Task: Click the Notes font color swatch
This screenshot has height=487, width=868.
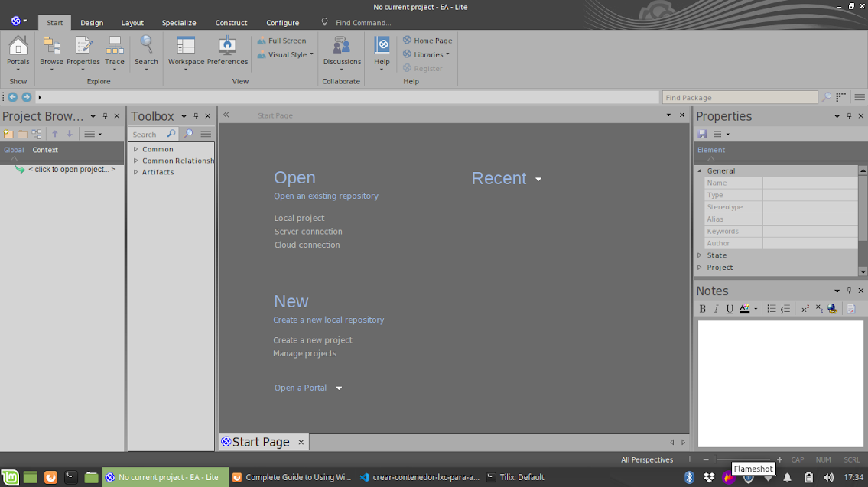Action: coord(745,309)
